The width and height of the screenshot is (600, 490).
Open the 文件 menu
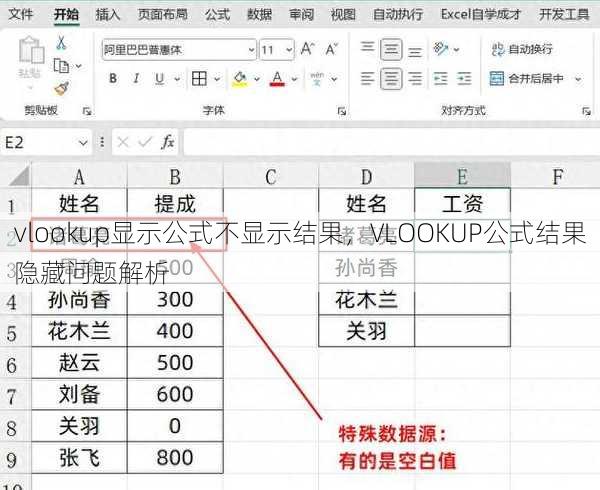(21, 15)
